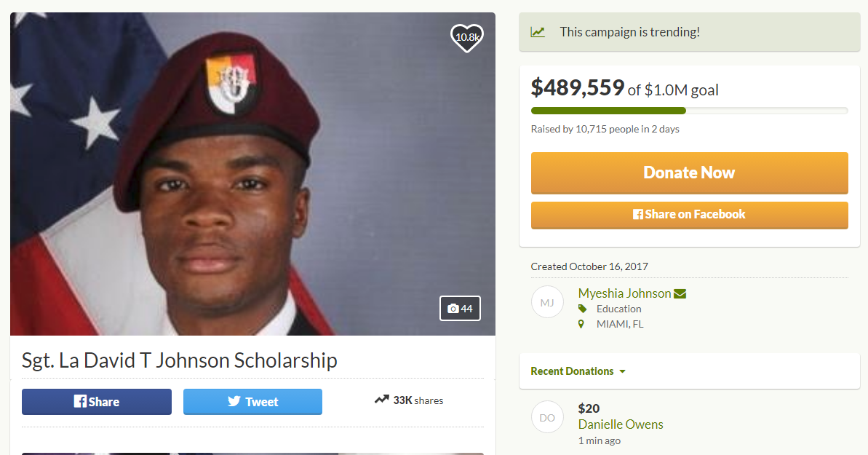This screenshot has width=868, height=455.
Task: Open the Recent Donations chevron arrow
Action: [622, 371]
